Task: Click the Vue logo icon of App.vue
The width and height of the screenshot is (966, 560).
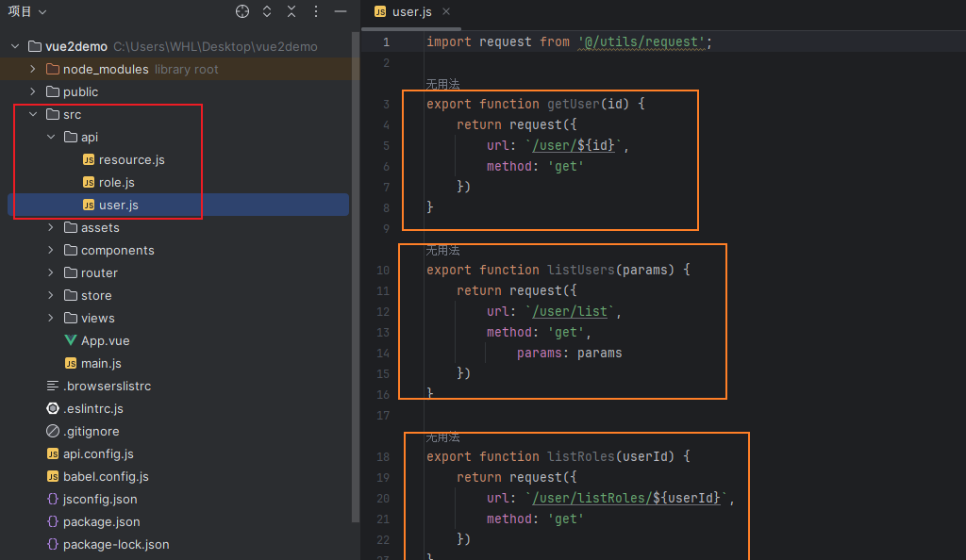Action: click(x=71, y=340)
